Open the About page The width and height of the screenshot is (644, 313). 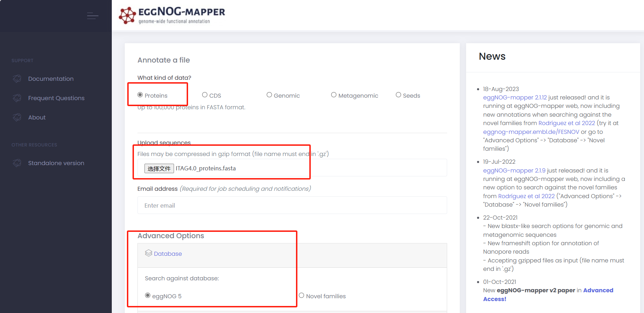[x=37, y=117]
